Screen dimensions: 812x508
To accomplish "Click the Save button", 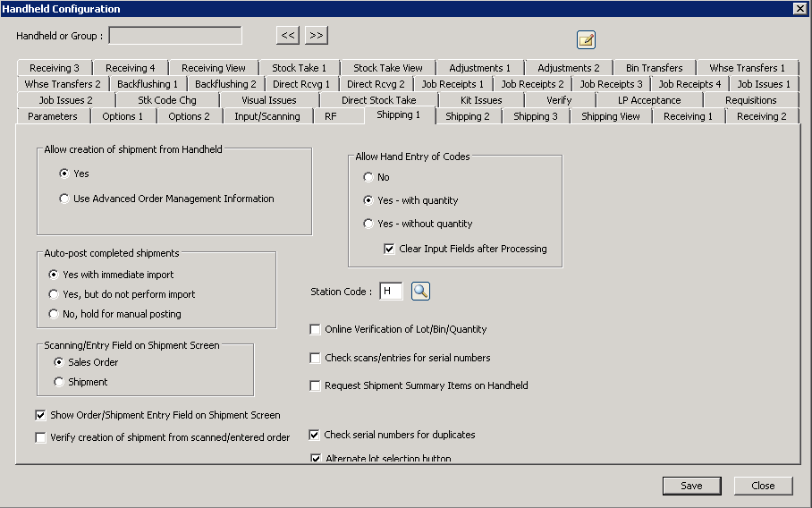I will 691,486.
